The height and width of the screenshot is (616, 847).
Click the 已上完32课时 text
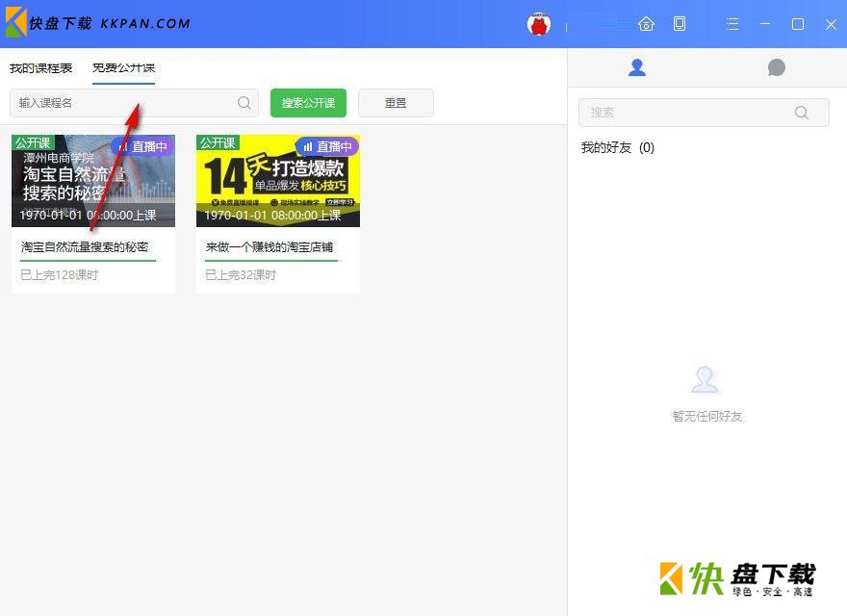241,275
